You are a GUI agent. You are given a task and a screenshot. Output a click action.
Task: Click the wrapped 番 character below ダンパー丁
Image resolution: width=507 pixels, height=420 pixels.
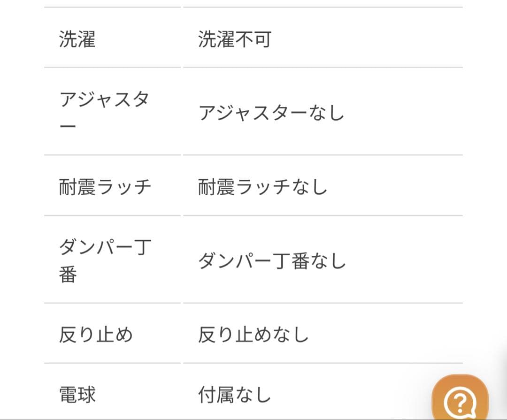(68, 275)
